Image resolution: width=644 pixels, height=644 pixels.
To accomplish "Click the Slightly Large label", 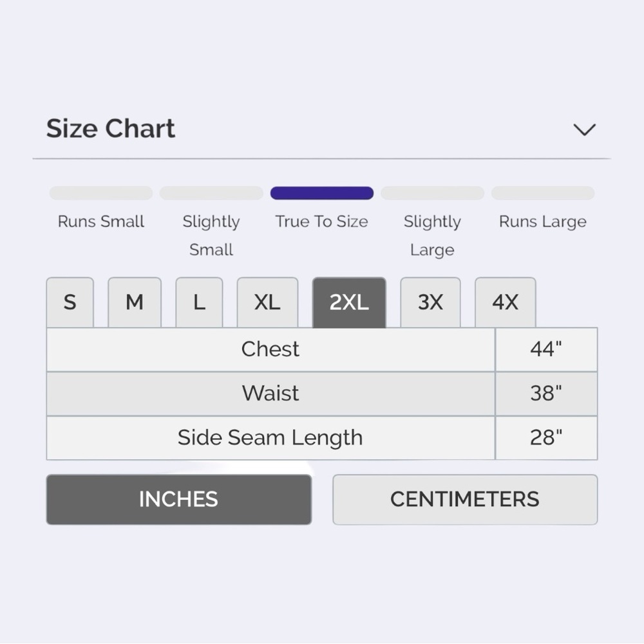I will [433, 236].
